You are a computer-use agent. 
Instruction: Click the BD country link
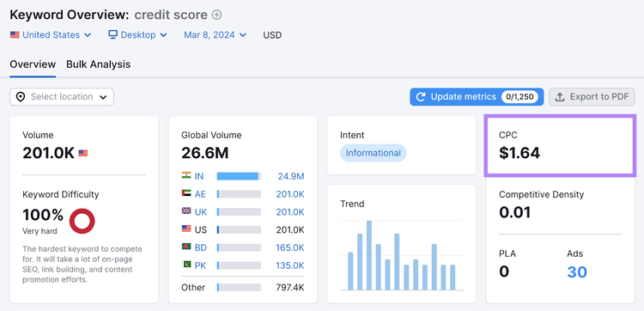tap(200, 247)
